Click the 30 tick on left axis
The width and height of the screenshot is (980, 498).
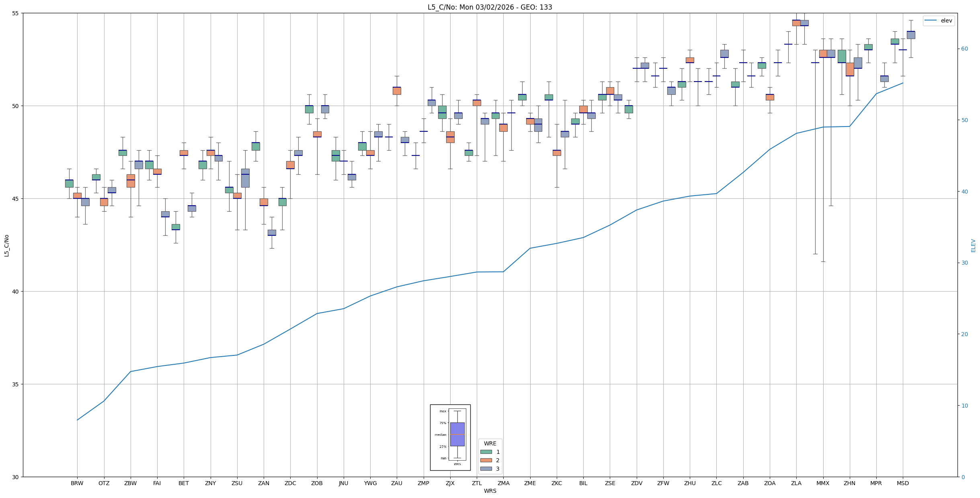(x=16, y=477)
